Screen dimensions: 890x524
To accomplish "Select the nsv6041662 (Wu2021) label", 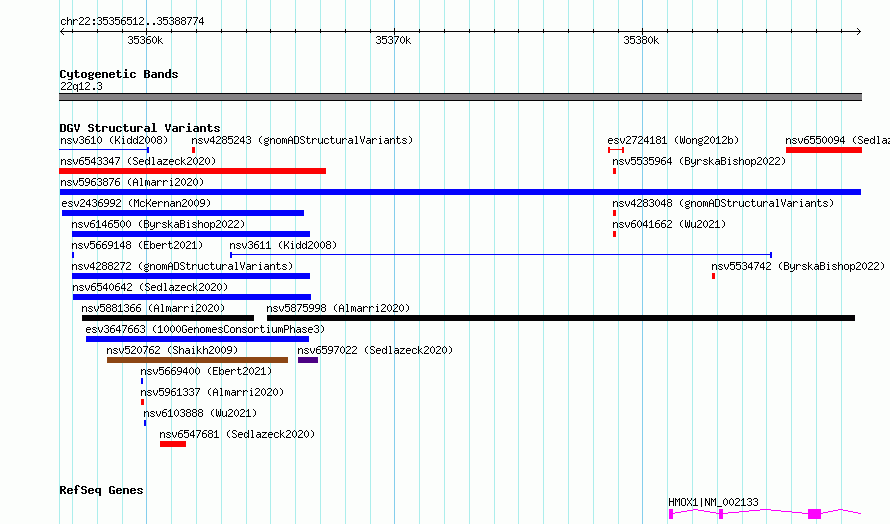I will (x=669, y=224).
